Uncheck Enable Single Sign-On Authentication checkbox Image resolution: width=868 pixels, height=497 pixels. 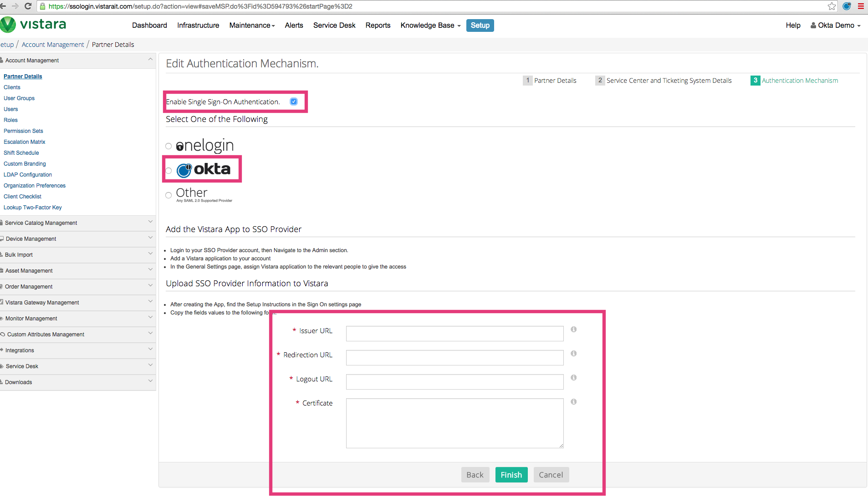(294, 101)
